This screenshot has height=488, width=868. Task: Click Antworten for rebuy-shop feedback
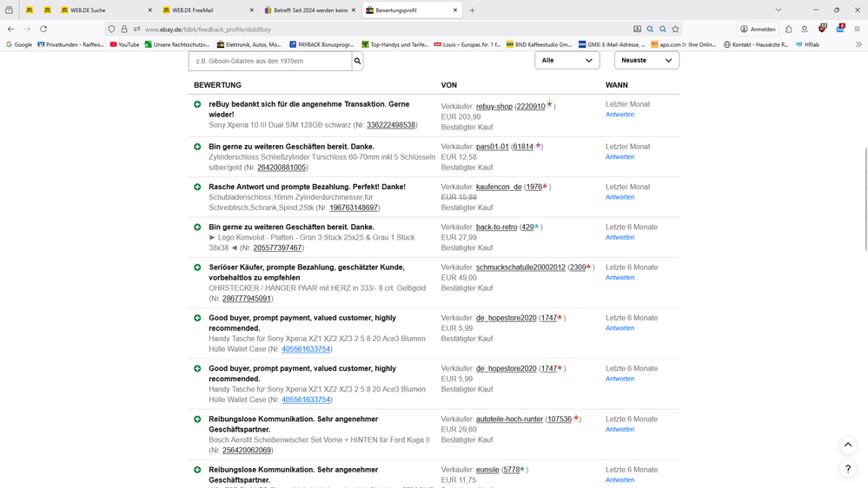point(620,115)
